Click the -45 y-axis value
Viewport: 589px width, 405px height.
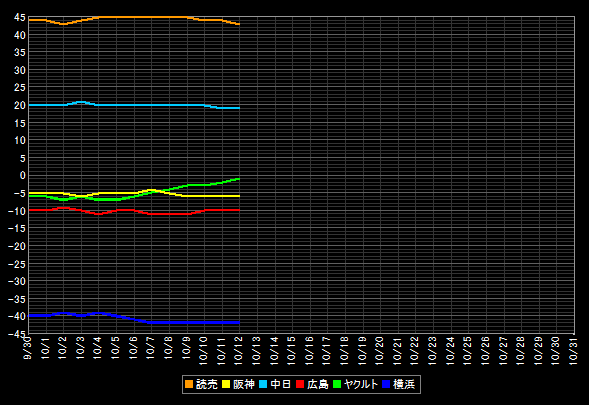(17, 334)
